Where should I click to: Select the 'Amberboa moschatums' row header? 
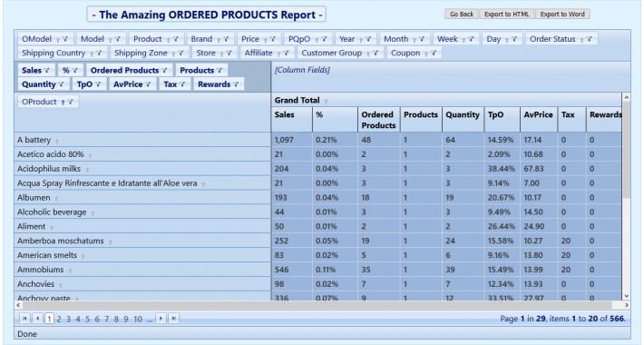142,241
